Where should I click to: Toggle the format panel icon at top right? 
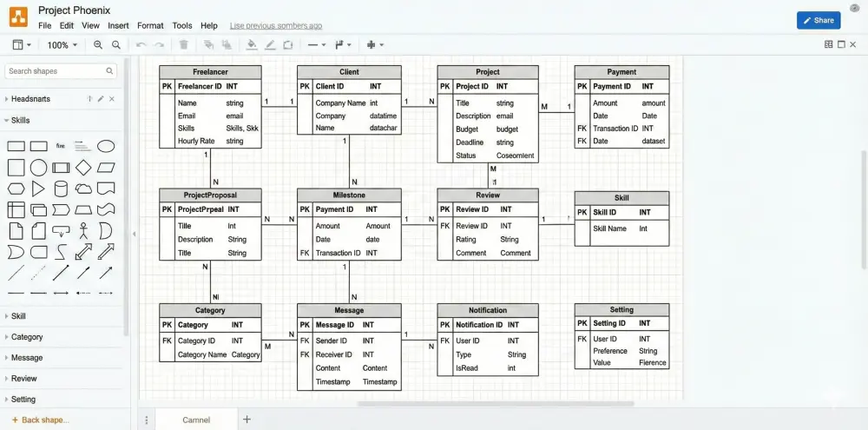(829, 44)
